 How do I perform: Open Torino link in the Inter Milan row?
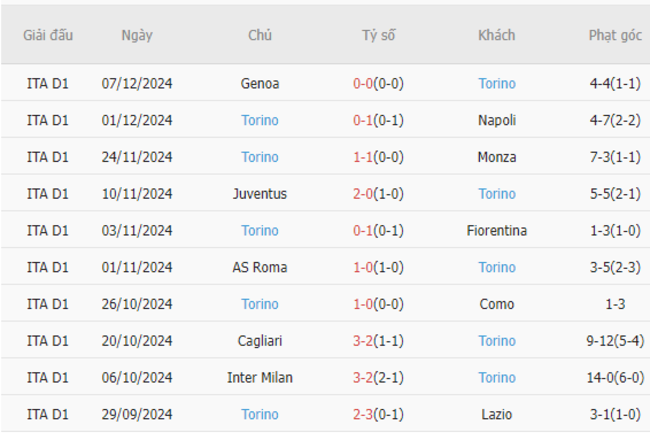click(497, 378)
